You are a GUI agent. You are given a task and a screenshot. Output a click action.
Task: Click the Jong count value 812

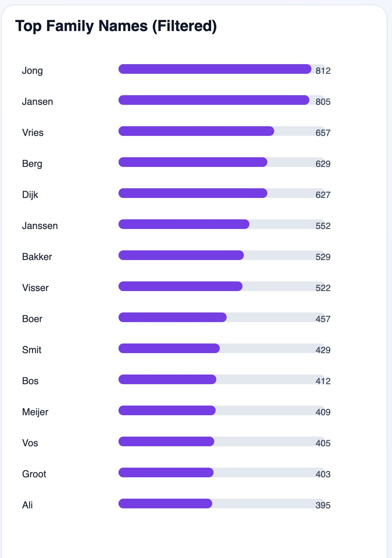[x=323, y=71]
